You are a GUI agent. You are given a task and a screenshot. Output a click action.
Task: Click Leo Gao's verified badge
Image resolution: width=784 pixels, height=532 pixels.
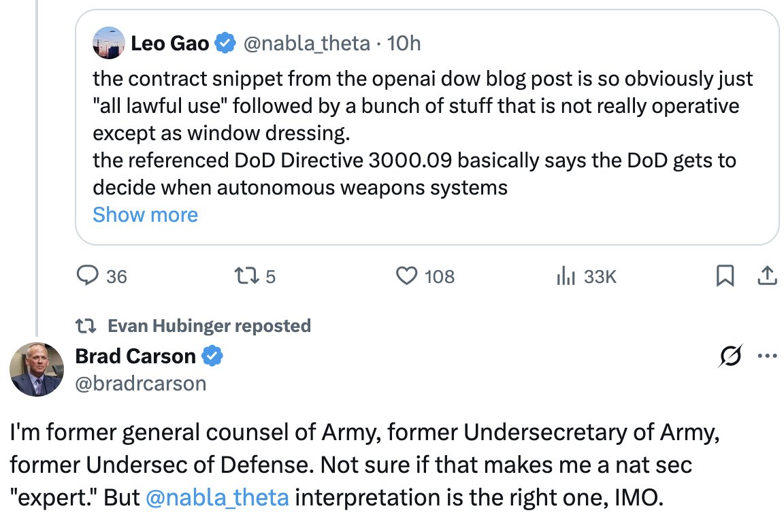click(x=225, y=44)
